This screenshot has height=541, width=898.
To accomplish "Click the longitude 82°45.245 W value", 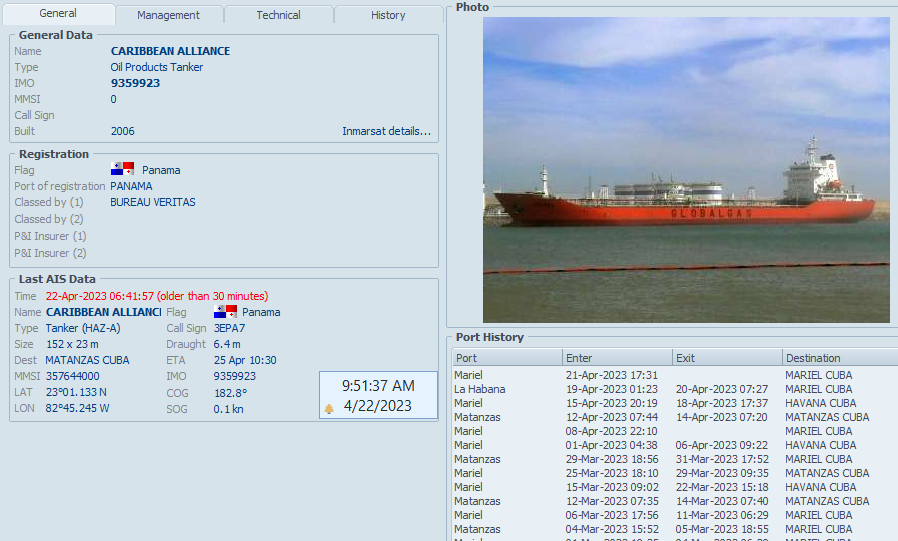I will (x=77, y=408).
